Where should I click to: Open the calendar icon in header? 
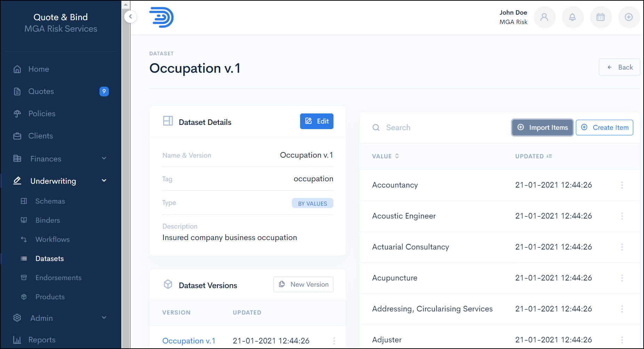click(x=601, y=17)
